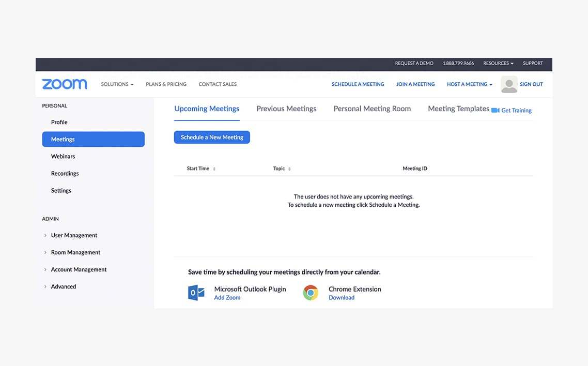
Task: Click the Support link
Action: (533, 64)
